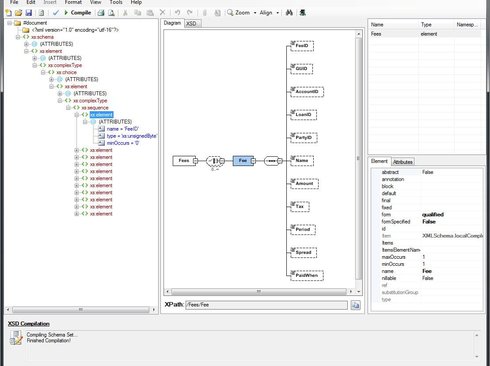The width and height of the screenshot is (490, 366).
Task: Click the Spread element in the diagram
Action: coord(303,253)
